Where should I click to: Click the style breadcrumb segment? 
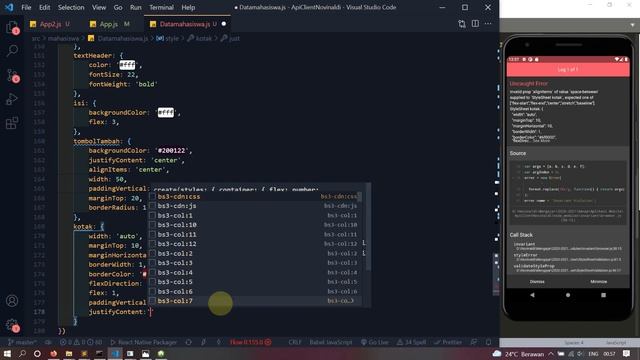coord(172,38)
